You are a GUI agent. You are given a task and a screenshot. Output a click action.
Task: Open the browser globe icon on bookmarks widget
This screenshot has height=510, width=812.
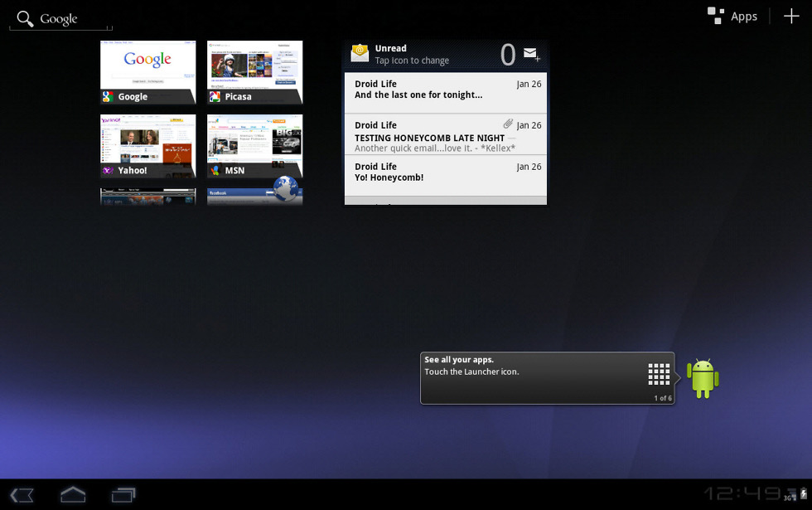(x=285, y=189)
